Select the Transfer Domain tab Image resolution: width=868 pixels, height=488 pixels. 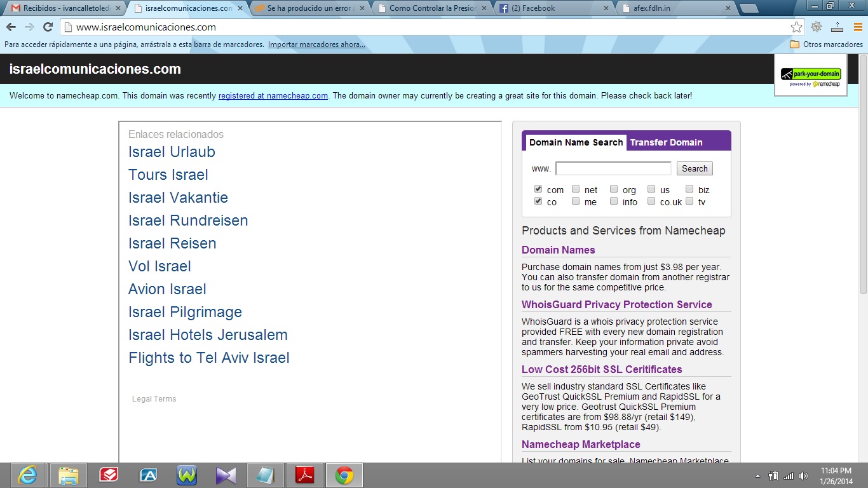point(666,142)
